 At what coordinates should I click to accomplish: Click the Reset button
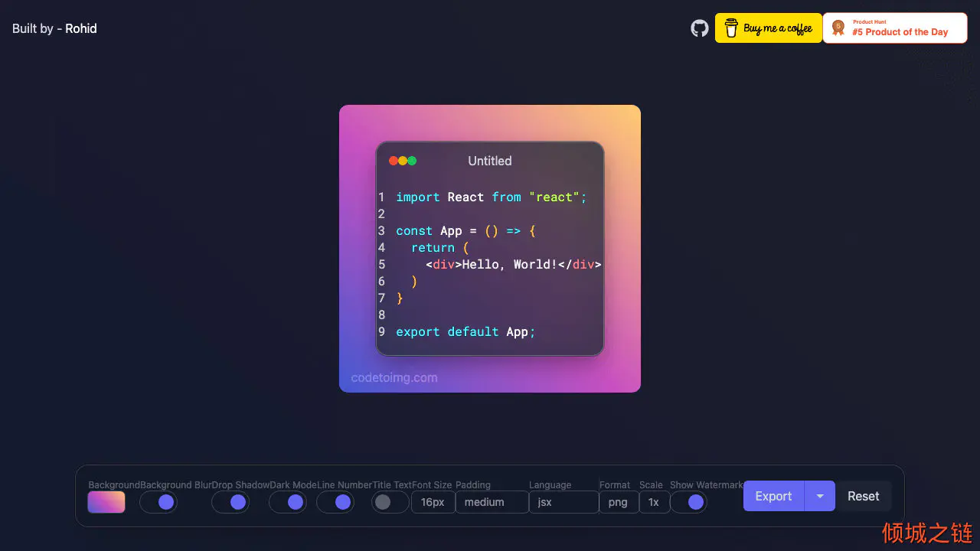point(863,496)
